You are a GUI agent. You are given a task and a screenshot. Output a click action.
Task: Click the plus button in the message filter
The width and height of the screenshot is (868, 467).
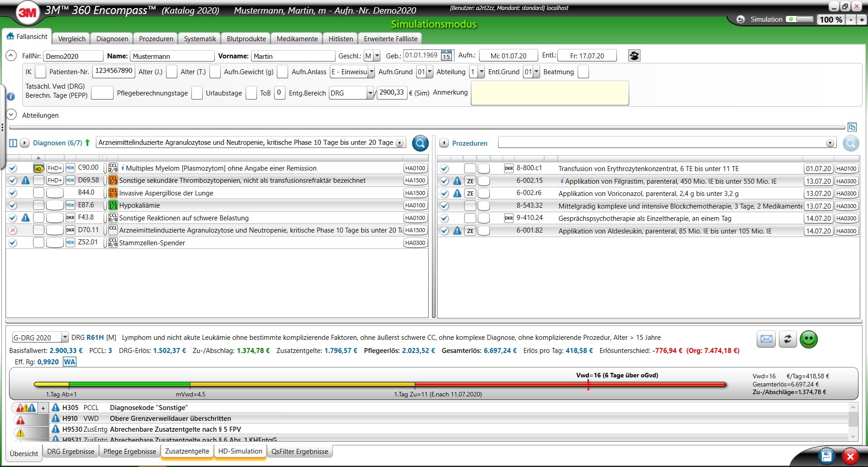click(x=43, y=408)
